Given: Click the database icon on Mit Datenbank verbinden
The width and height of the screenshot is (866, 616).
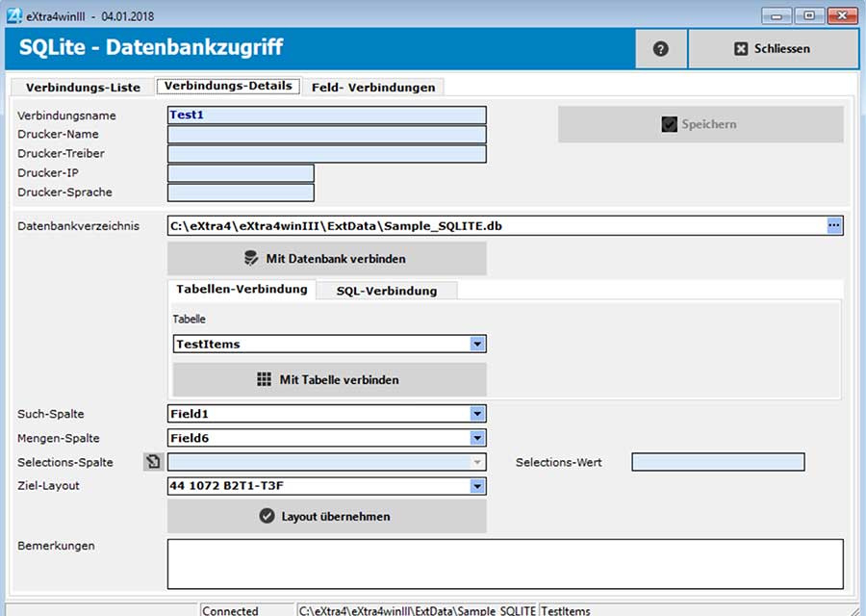Looking at the screenshot, I should (249, 258).
